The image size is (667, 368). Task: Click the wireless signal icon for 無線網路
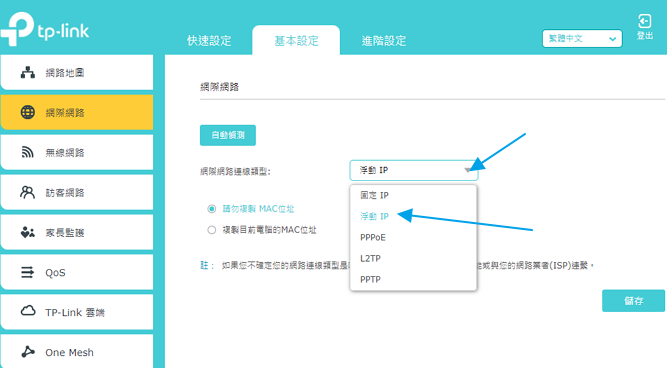pos(28,152)
